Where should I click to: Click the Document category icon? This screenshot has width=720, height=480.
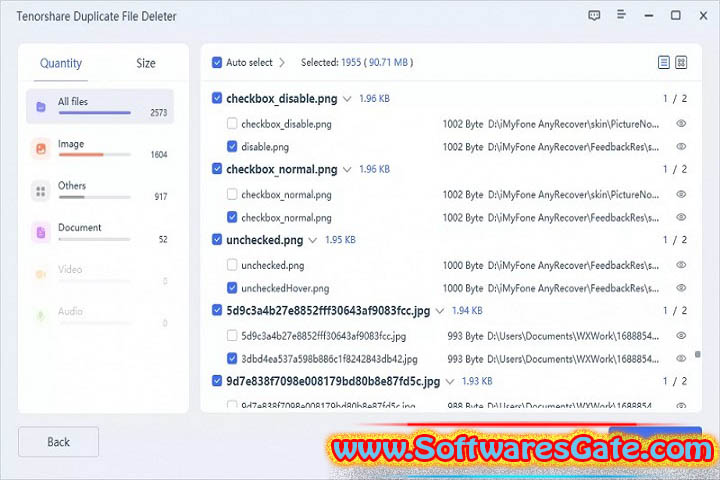(x=41, y=233)
